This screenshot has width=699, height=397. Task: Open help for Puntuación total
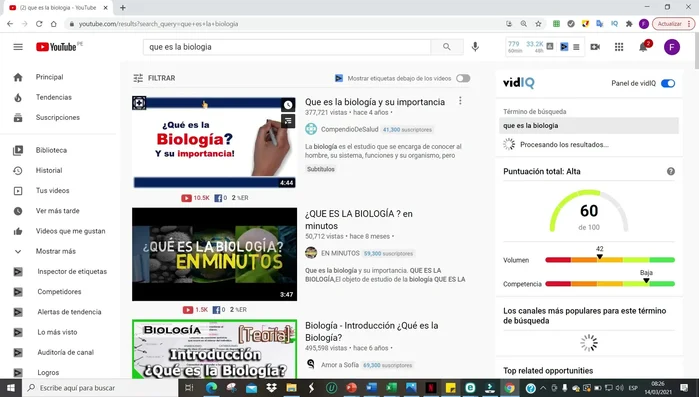(x=670, y=172)
